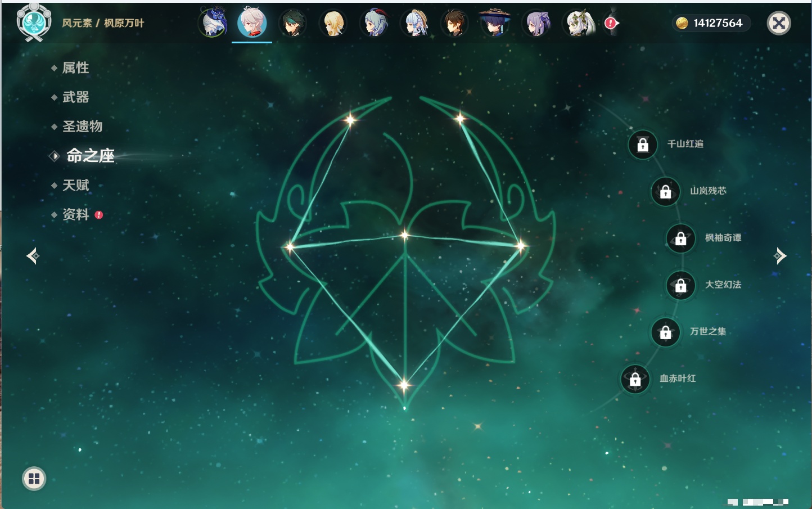Open the 血赤叶红 constellation lock
Image resolution: width=812 pixels, height=509 pixels.
[635, 379]
